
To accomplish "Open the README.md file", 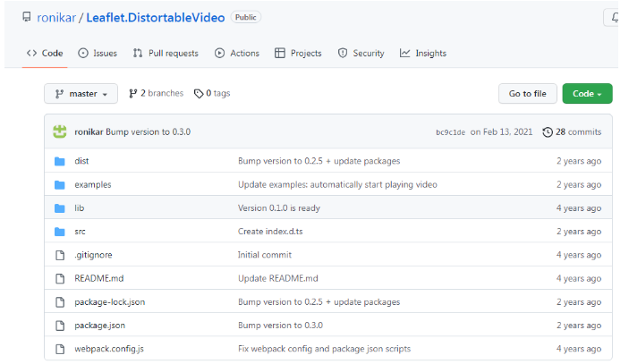I will click(x=99, y=278).
